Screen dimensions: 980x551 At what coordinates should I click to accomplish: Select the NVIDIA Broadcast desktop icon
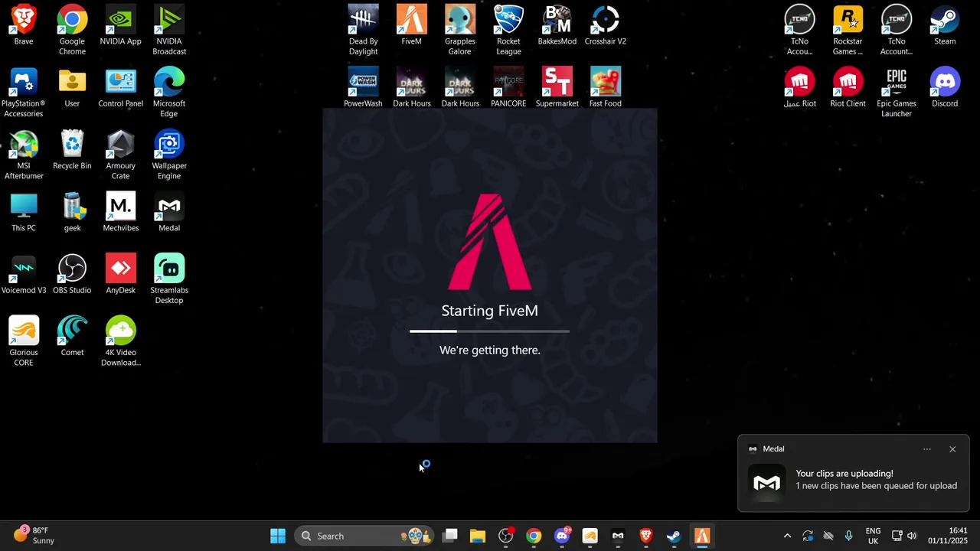click(169, 31)
